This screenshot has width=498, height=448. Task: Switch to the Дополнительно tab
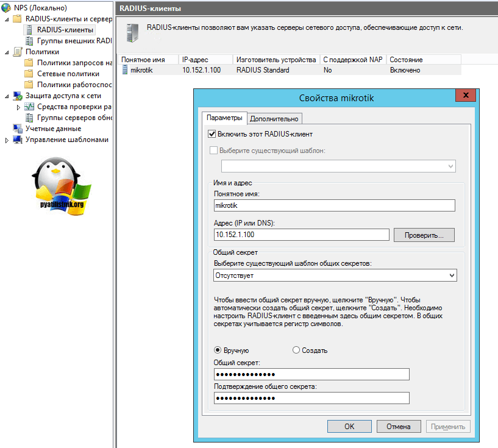point(274,119)
